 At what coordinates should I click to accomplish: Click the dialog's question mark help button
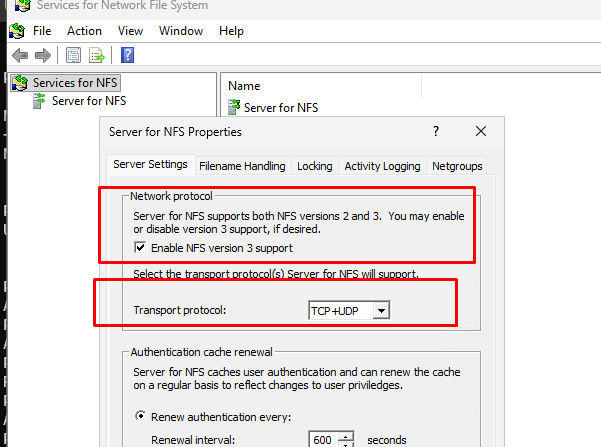(x=436, y=131)
